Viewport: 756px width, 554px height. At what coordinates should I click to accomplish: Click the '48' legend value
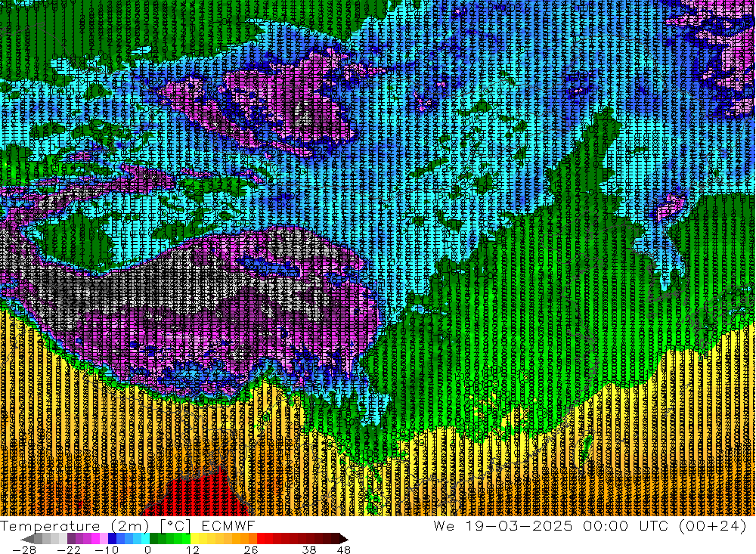click(344, 550)
